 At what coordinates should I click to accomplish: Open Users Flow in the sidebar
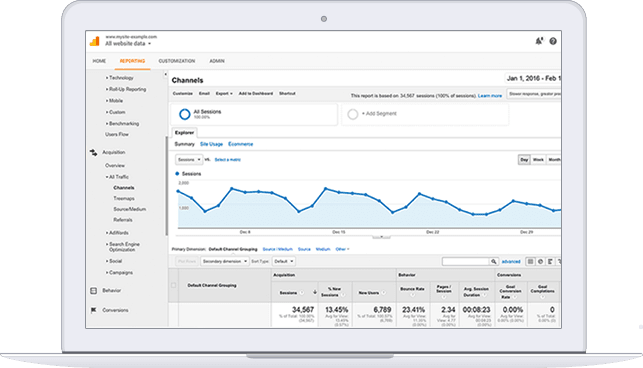(x=117, y=134)
